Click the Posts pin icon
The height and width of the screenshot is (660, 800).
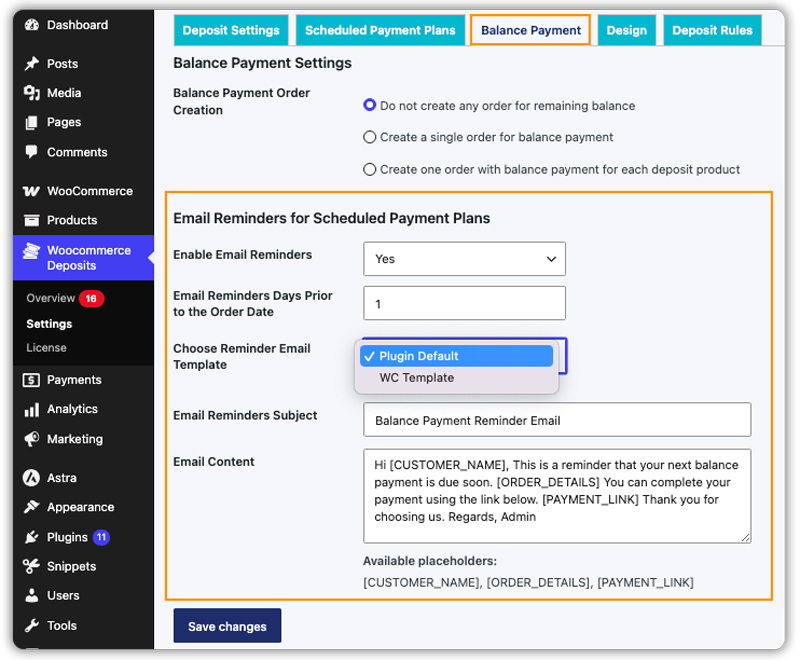point(32,64)
